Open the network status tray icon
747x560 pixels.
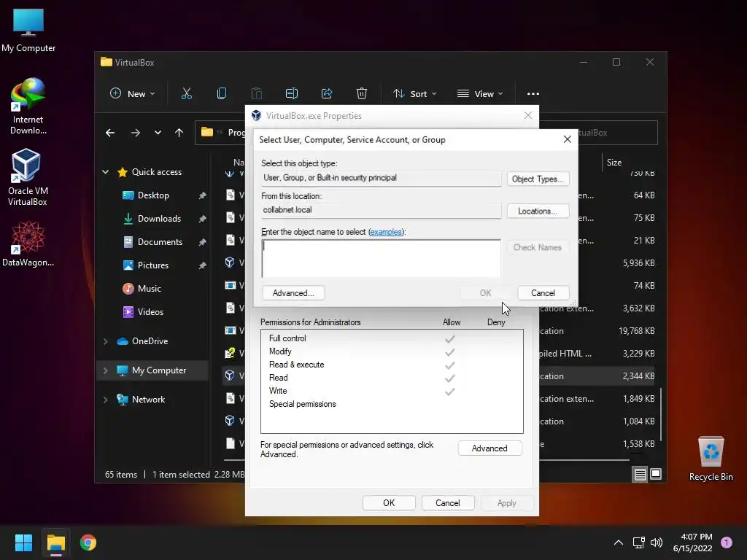point(638,542)
